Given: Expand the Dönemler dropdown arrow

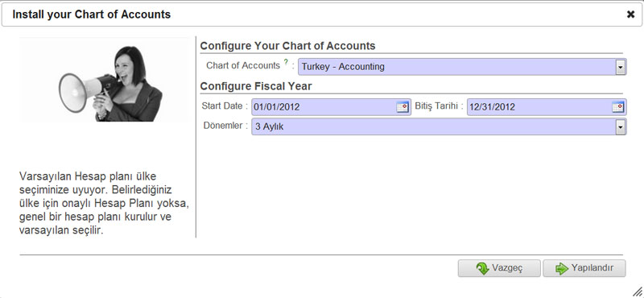Looking at the screenshot, I should coord(620,127).
